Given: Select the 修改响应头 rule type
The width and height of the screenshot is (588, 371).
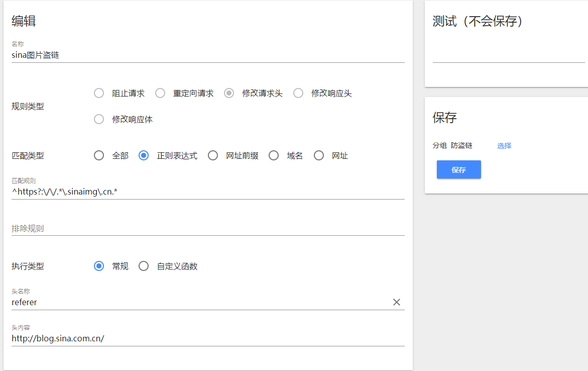Looking at the screenshot, I should point(298,93).
